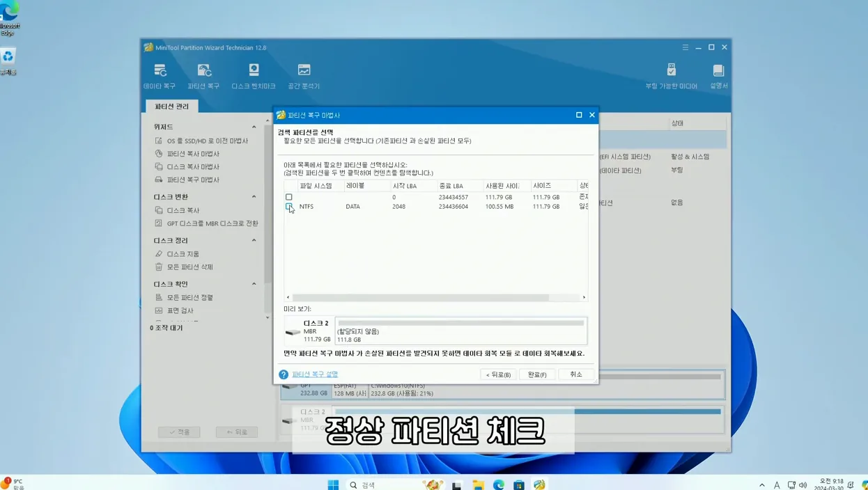Open Microsoft Store from the taskbar
868x490 pixels.
tap(519, 484)
